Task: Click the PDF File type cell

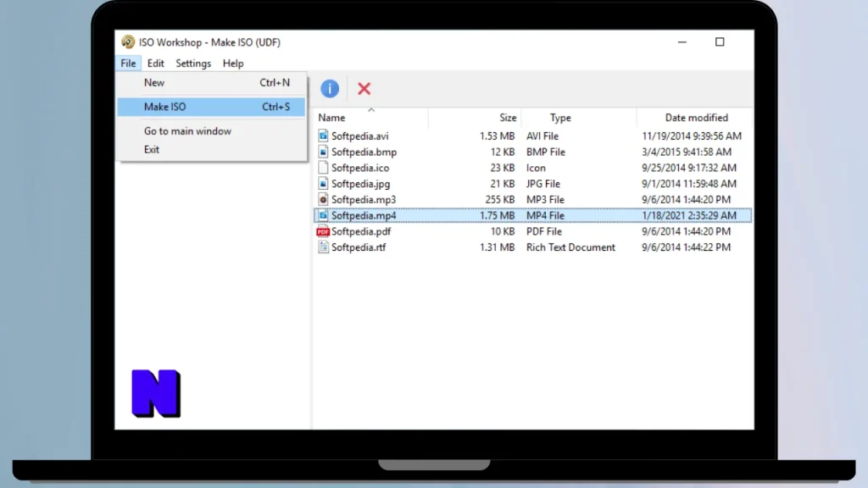Action: pyautogui.click(x=543, y=231)
